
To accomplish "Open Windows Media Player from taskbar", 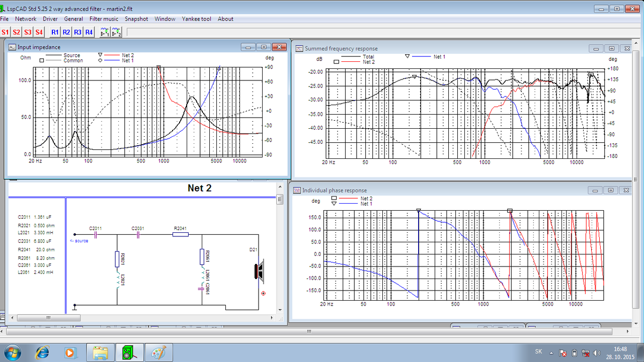I will tap(70, 353).
